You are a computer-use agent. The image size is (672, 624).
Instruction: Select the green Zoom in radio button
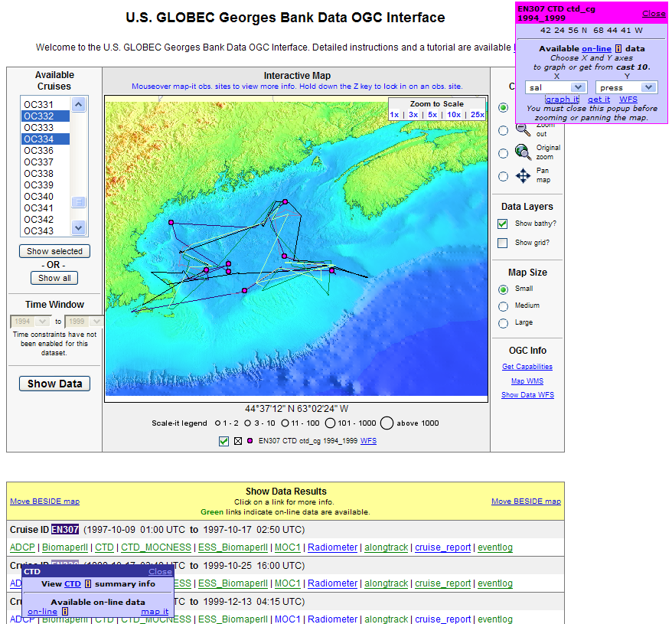503,107
